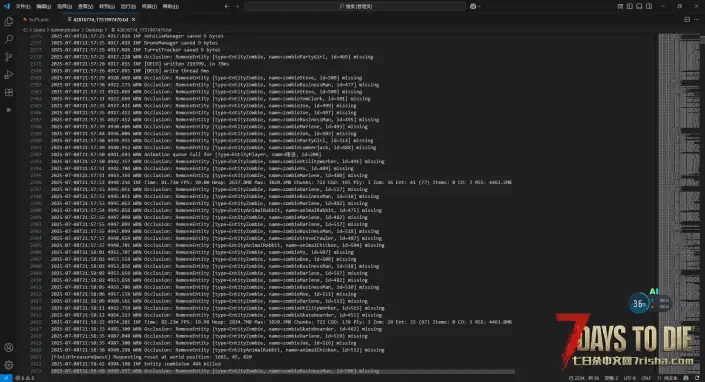Click the 'VehicleManager saved 9 bytes' line

click(x=137, y=36)
